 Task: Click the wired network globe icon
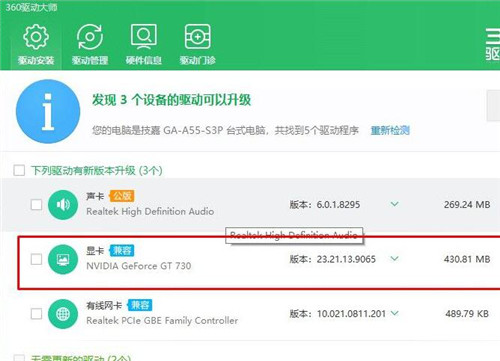[63, 314]
